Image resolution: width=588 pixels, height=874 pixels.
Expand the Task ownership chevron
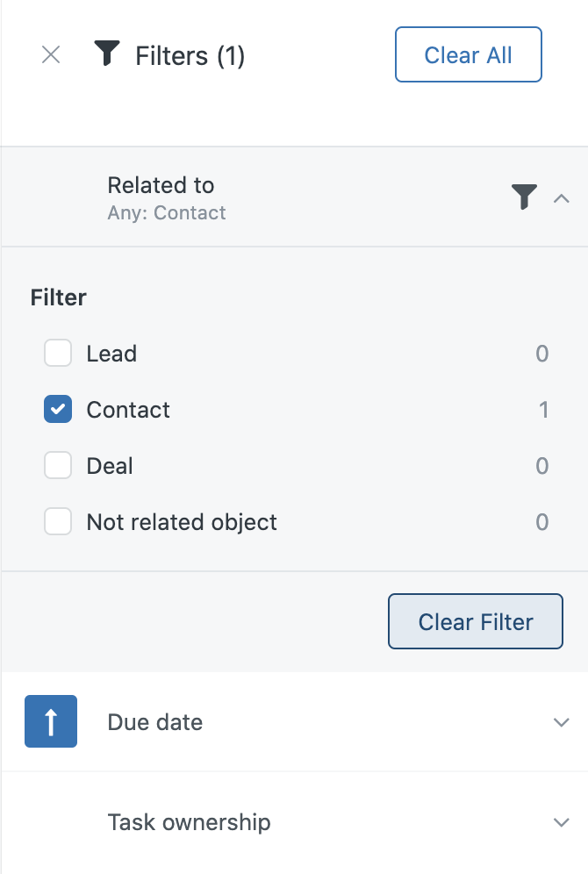pos(562,822)
